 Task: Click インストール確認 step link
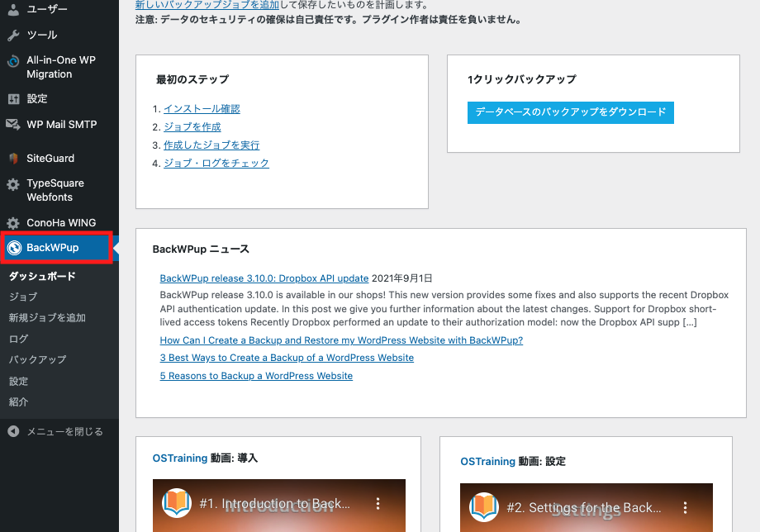tap(202, 108)
